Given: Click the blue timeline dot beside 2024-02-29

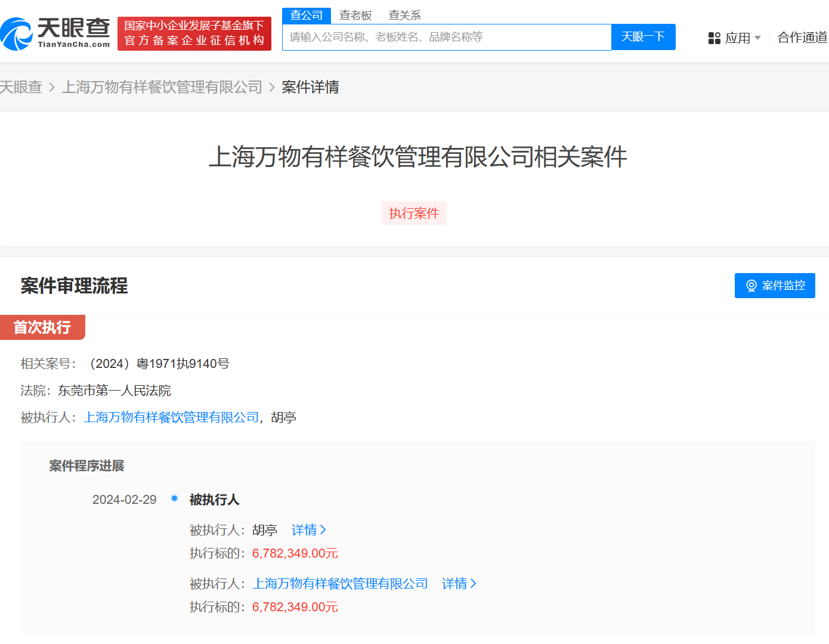Looking at the screenshot, I should [x=174, y=497].
